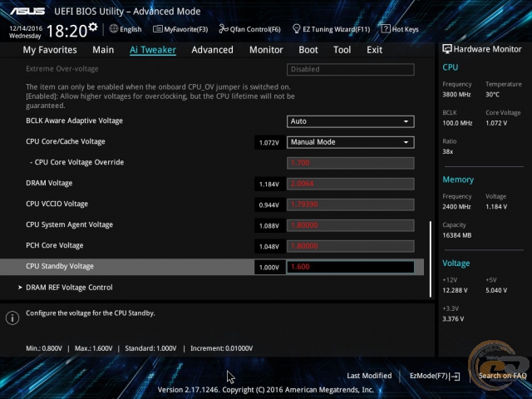Click dropdown arrow of Manual Mode

(x=406, y=142)
